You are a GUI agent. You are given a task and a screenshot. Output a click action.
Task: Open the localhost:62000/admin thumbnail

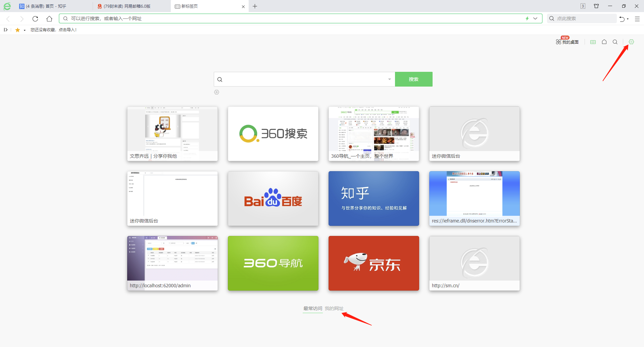pos(172,263)
